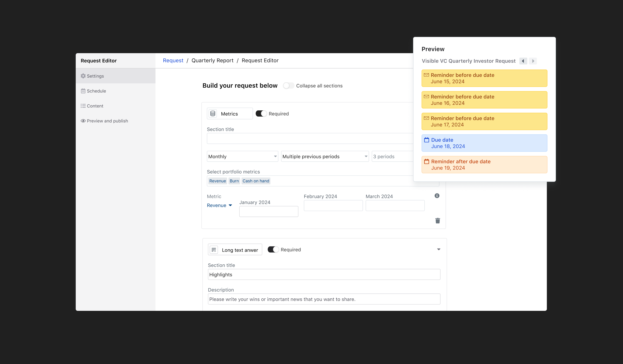The height and width of the screenshot is (364, 623).
Task: Click the Long text answer section icon
Action: click(x=214, y=250)
